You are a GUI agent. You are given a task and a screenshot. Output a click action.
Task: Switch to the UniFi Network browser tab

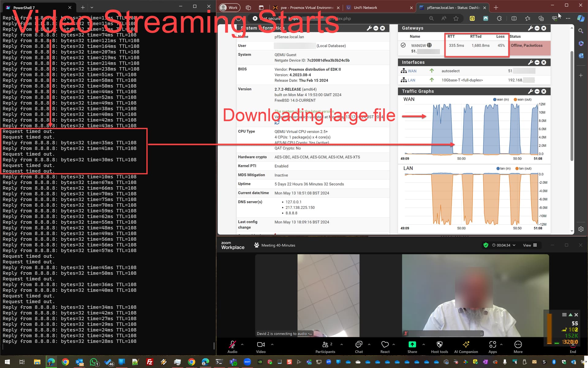(x=365, y=8)
